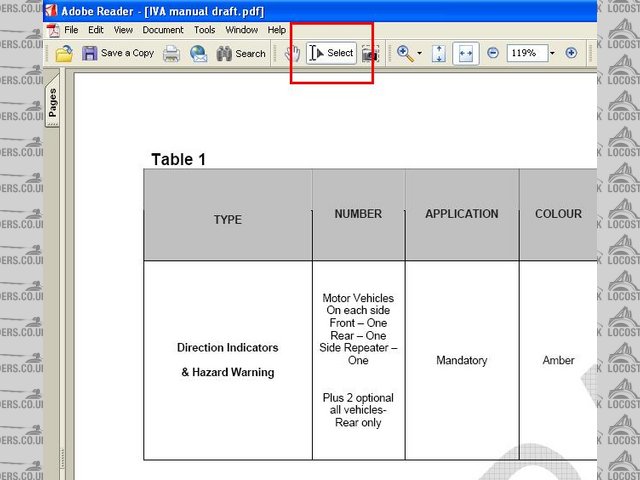Select the Snapshot camera tool

(370, 53)
